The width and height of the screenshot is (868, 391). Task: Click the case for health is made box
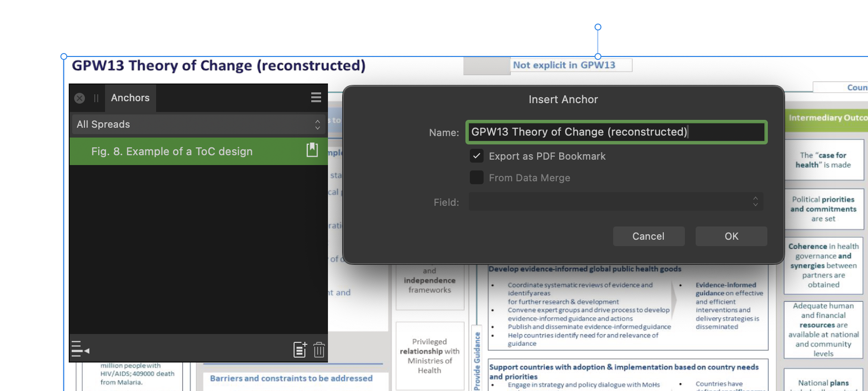pyautogui.click(x=823, y=160)
